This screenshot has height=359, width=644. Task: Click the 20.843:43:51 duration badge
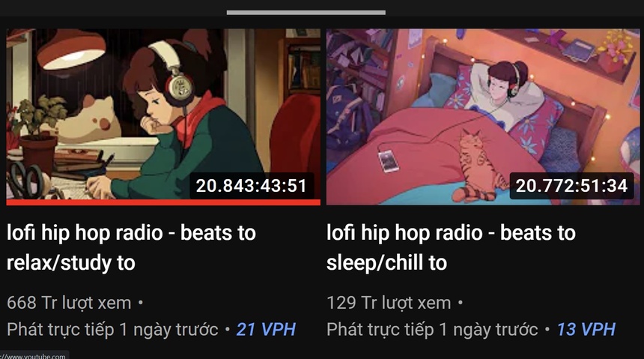click(252, 186)
